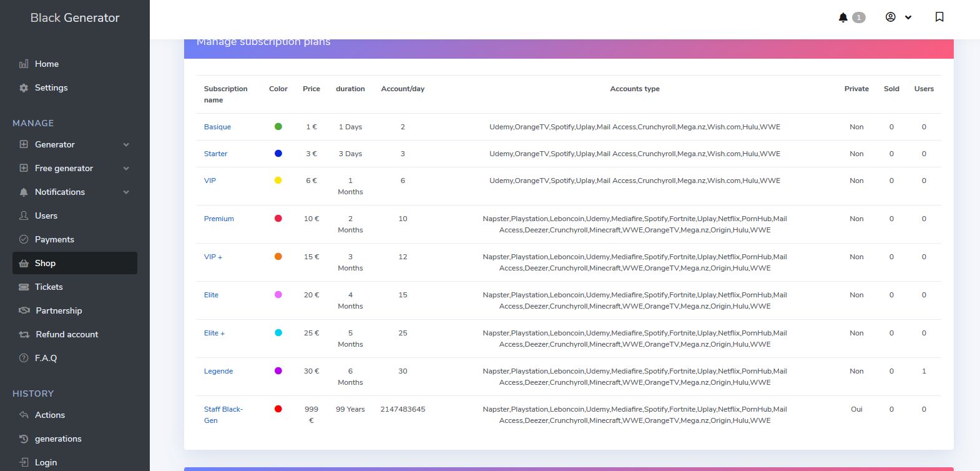
Task: Click the Refund account arrows icon
Action: [24, 335]
